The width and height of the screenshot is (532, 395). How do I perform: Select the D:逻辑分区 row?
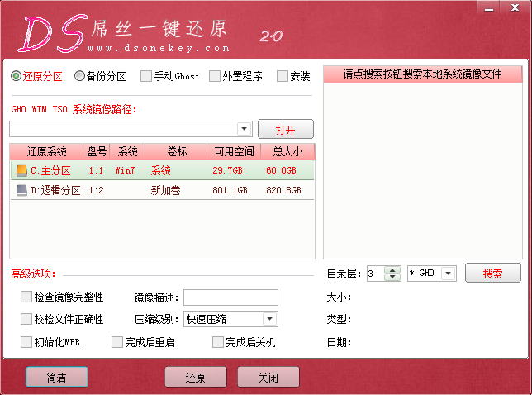(162, 190)
